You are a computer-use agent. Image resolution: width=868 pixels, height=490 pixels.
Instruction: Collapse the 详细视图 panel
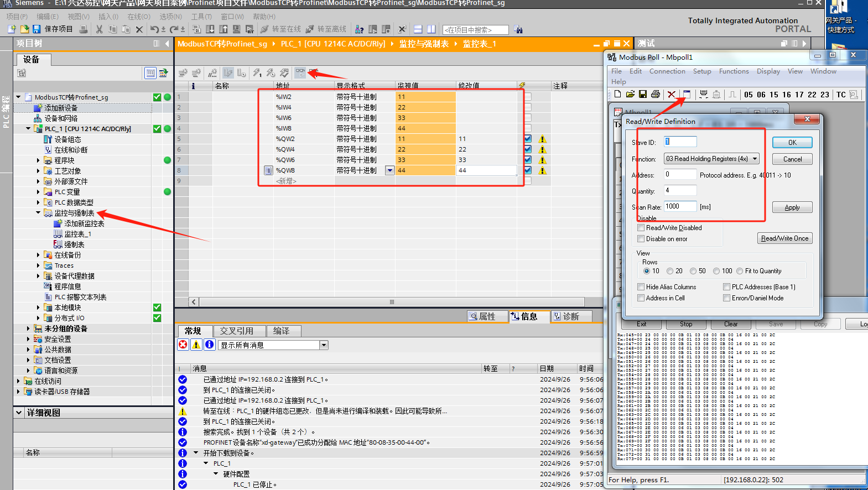click(x=19, y=413)
